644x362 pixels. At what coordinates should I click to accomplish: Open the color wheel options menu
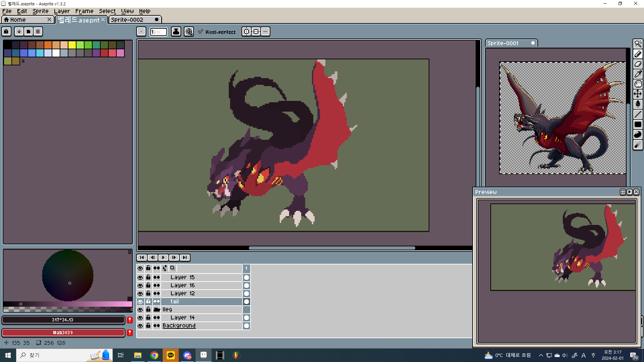130,252
